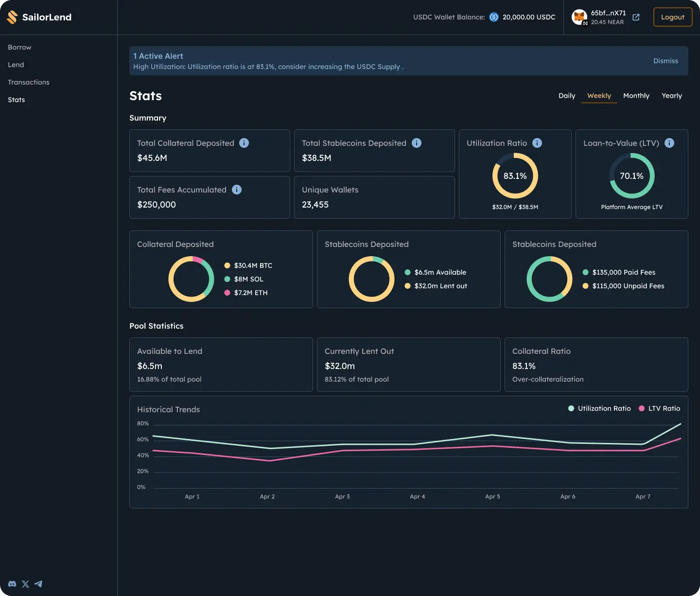Go to Borrow page in sidebar

point(19,47)
